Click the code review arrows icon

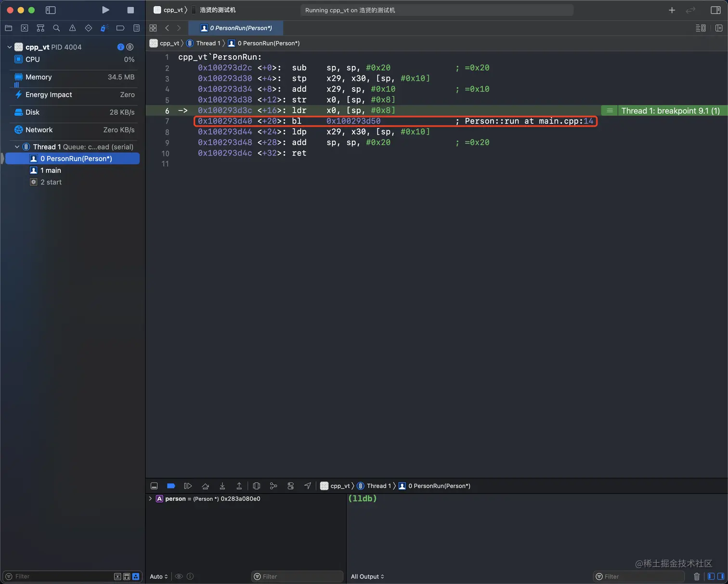pos(691,10)
